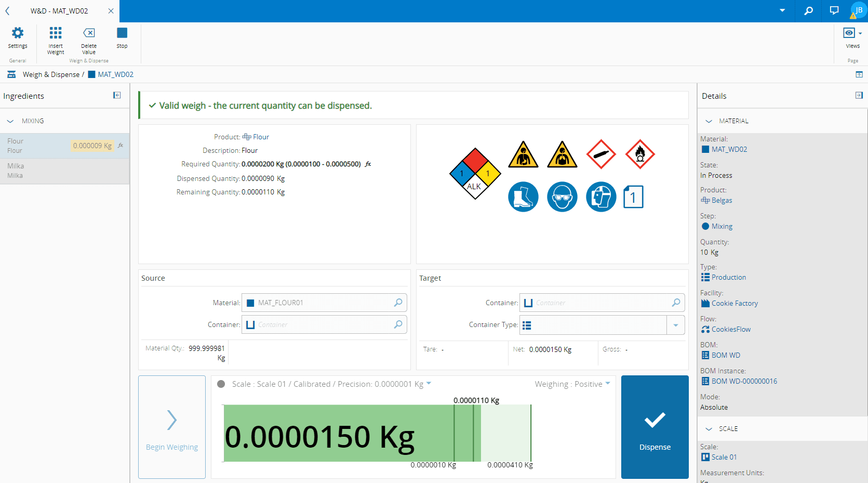Collapse the MIXING ingredients group

[x=10, y=121]
